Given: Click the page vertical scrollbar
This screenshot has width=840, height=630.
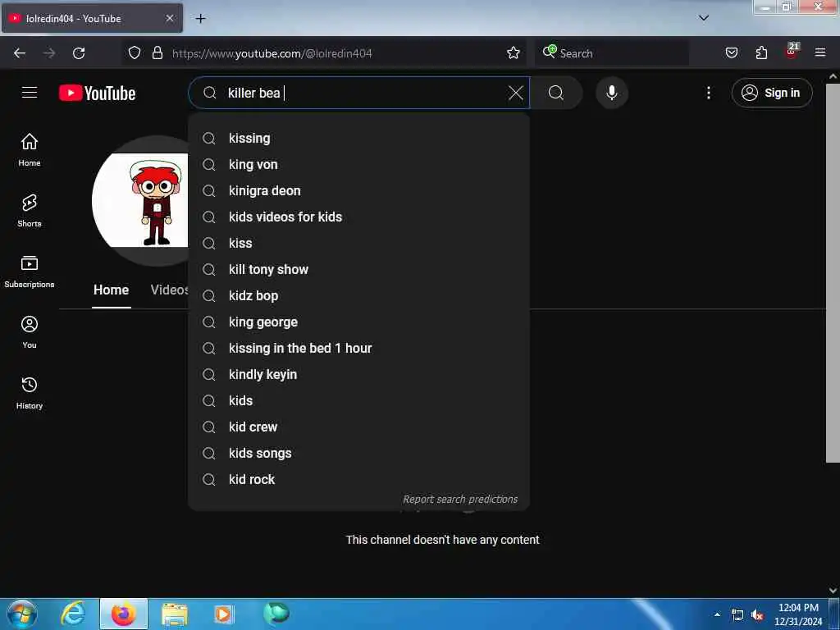Looking at the screenshot, I should point(833,273).
